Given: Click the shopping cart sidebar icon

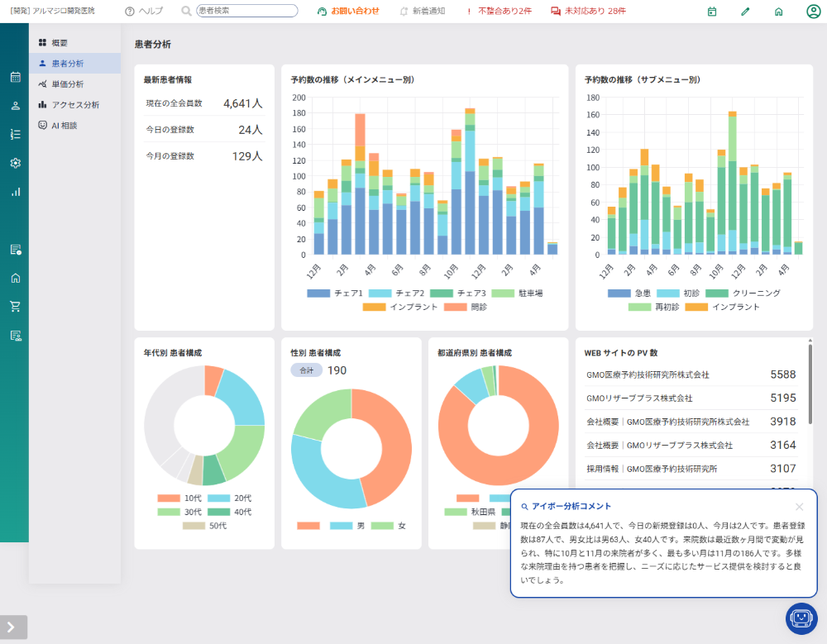Looking at the screenshot, I should pos(15,307).
